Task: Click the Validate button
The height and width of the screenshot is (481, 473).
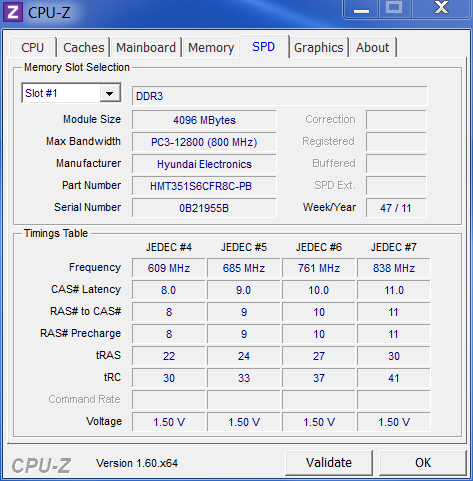Action: click(329, 463)
